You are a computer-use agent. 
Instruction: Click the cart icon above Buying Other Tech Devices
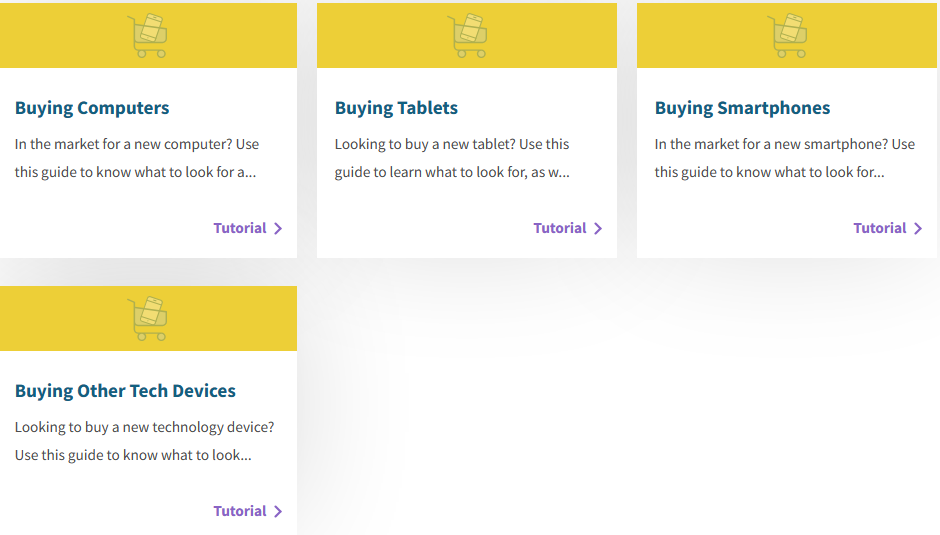click(148, 319)
